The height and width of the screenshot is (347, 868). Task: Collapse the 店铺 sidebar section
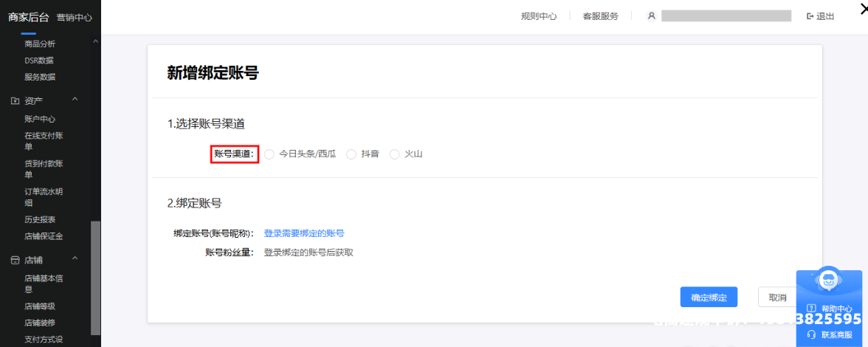pos(75,259)
